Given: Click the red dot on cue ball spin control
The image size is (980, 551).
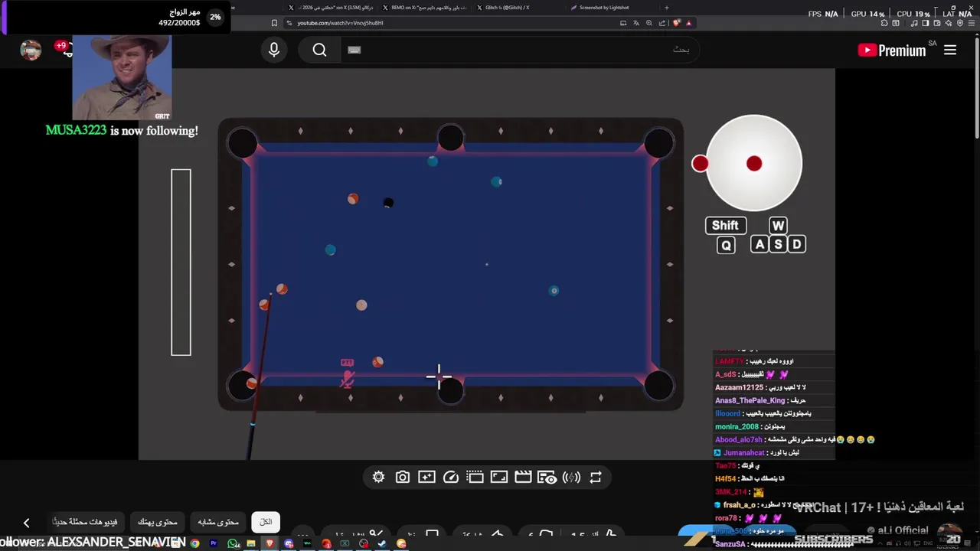Looking at the screenshot, I should [x=754, y=163].
